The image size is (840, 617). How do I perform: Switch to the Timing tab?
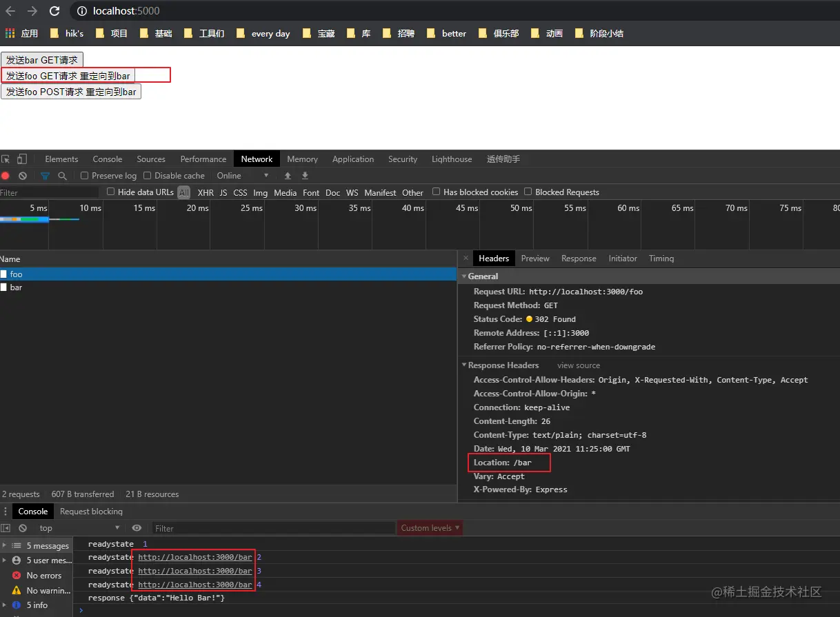click(x=661, y=258)
